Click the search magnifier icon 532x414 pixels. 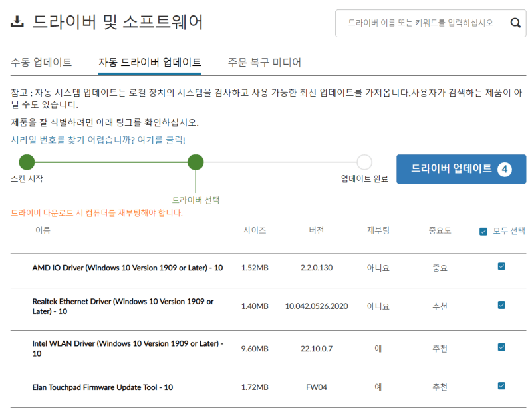pos(515,23)
